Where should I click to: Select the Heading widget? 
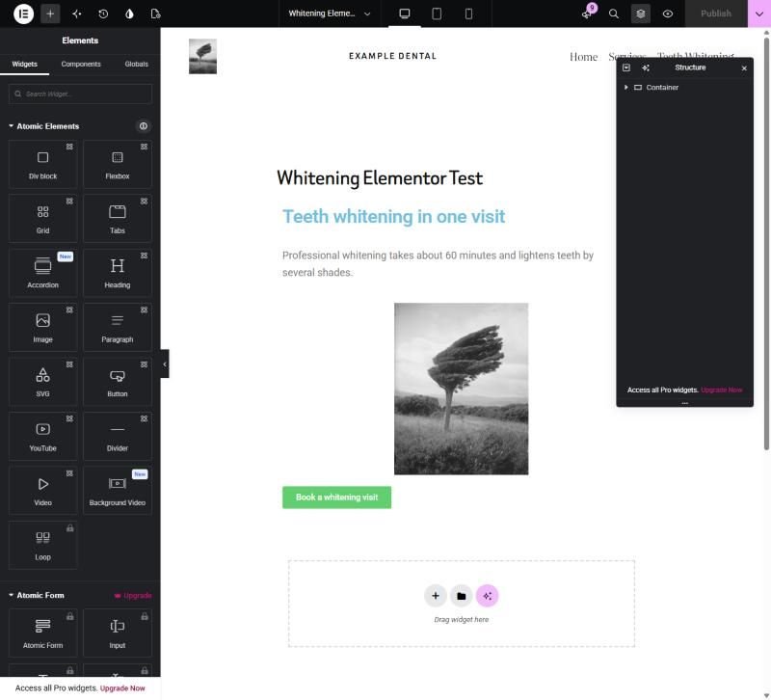coord(117,273)
